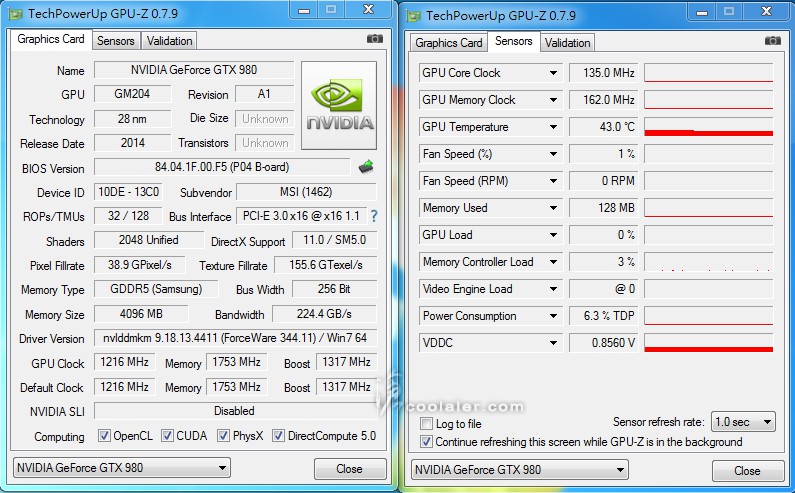
Task: Click the 256 Bit bus width value
Action: [334, 289]
